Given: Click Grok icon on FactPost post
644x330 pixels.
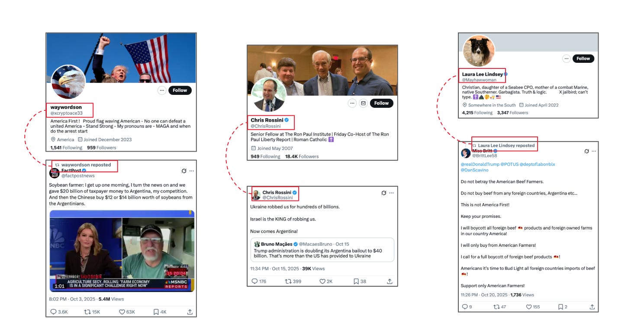Looking at the screenshot, I should click(x=184, y=171).
